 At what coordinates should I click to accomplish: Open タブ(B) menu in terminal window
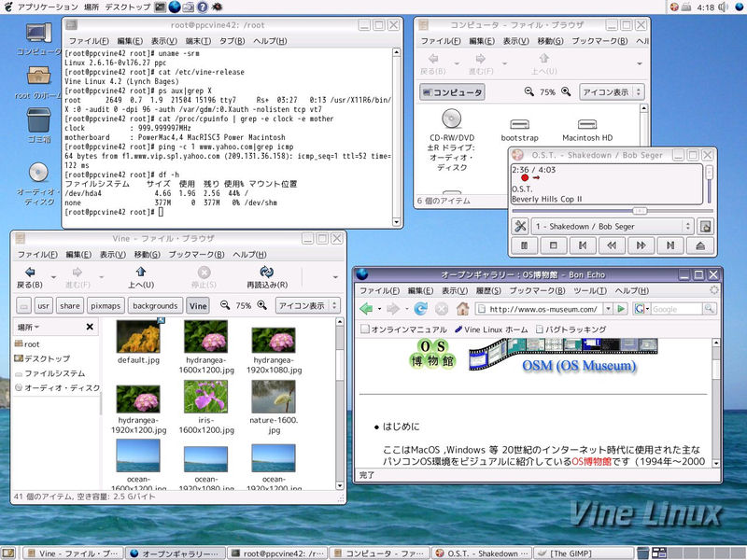(x=232, y=41)
